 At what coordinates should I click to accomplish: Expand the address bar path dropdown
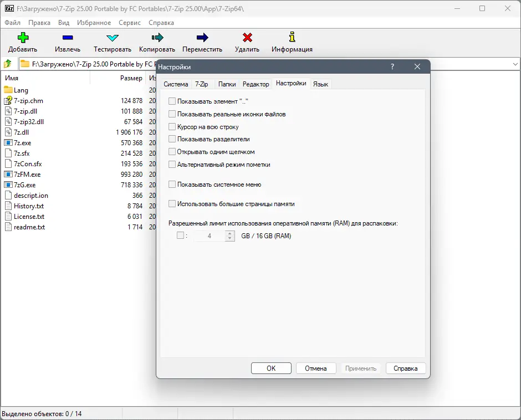pos(515,64)
